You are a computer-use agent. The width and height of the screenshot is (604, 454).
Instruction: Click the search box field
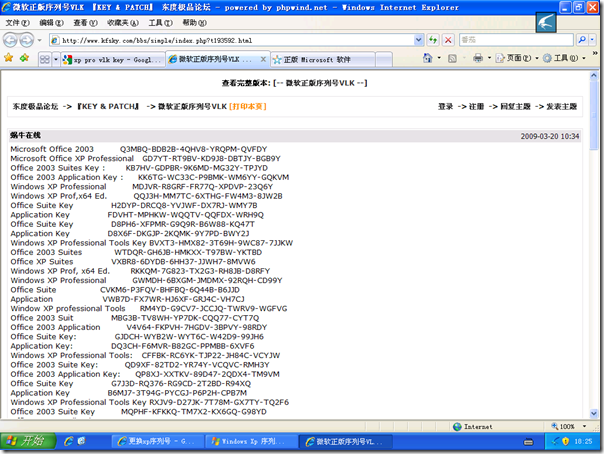(516, 40)
